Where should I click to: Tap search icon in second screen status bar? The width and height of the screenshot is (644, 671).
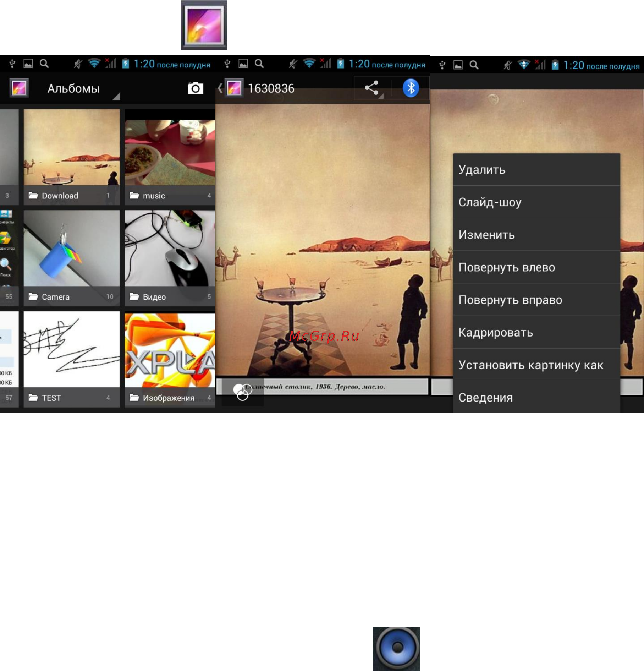(x=259, y=64)
